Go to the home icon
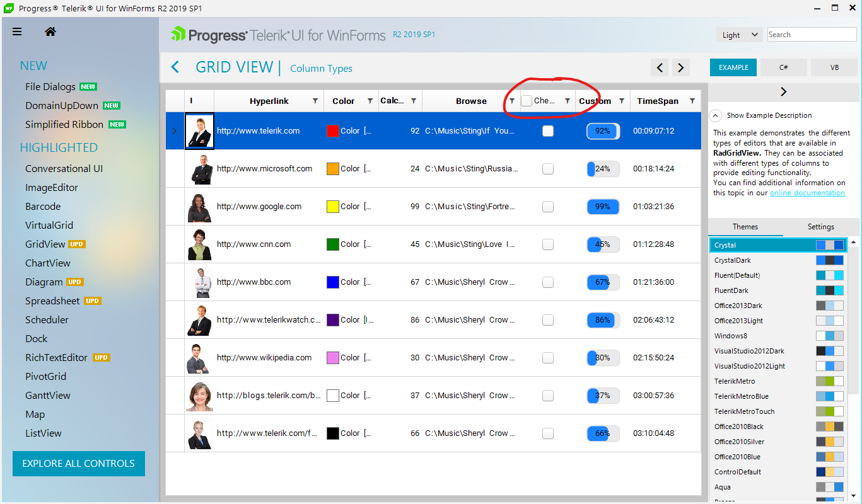Image resolution: width=862 pixels, height=504 pixels. 50,31
